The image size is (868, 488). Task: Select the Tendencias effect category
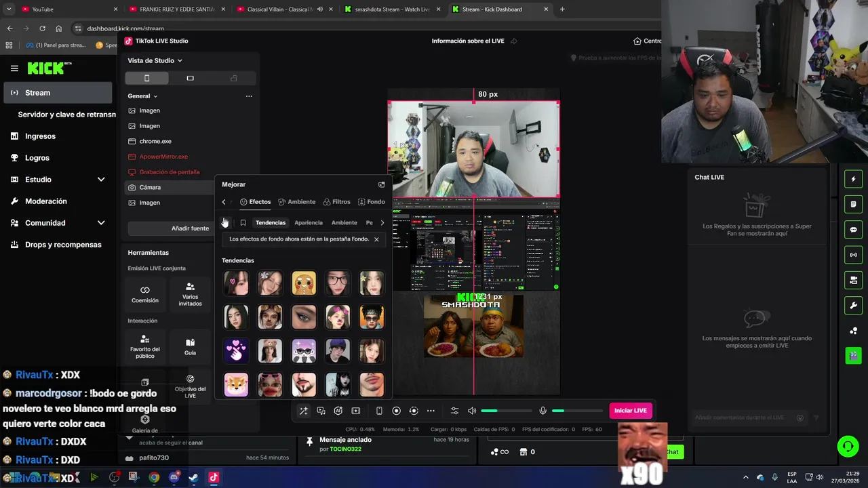point(271,223)
